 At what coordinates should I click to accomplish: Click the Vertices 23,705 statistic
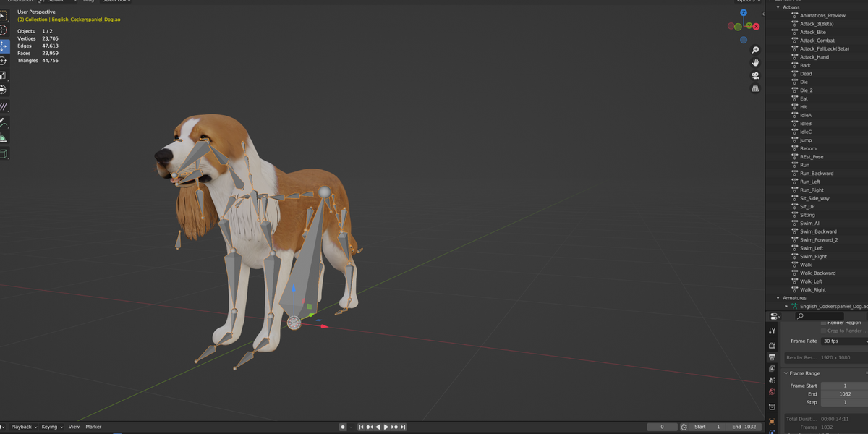point(38,38)
